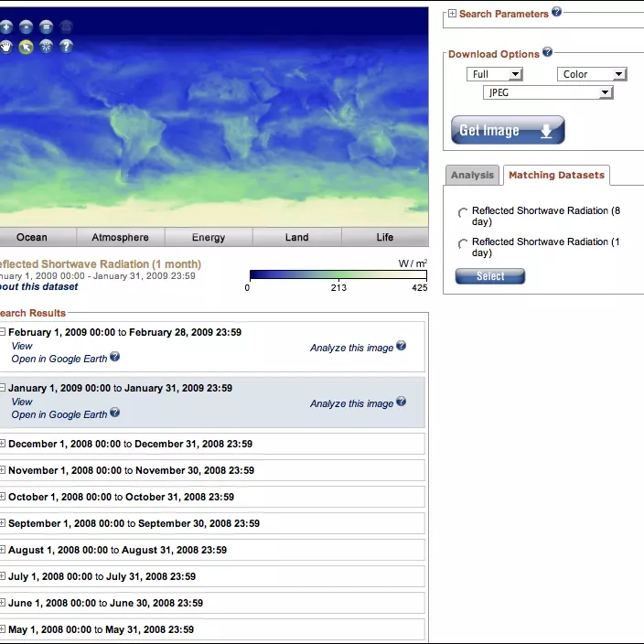Expand the December 2008 search result

click(x=3, y=444)
